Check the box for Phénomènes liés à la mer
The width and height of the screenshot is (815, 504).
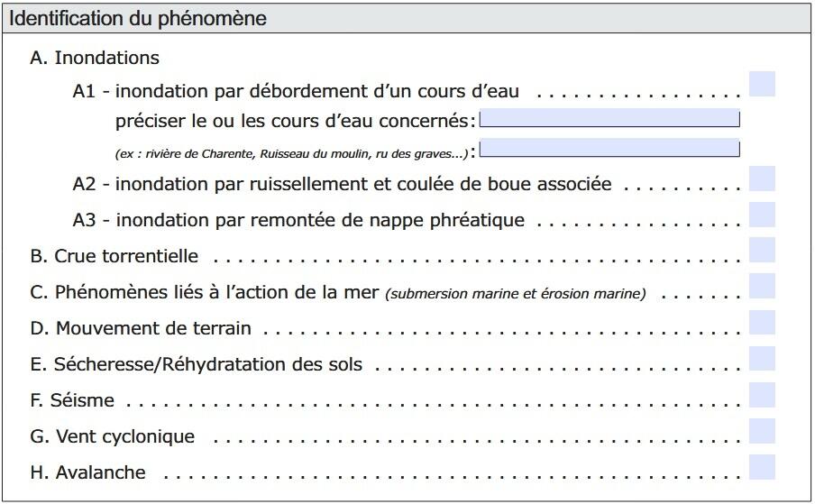pyautogui.click(x=762, y=287)
